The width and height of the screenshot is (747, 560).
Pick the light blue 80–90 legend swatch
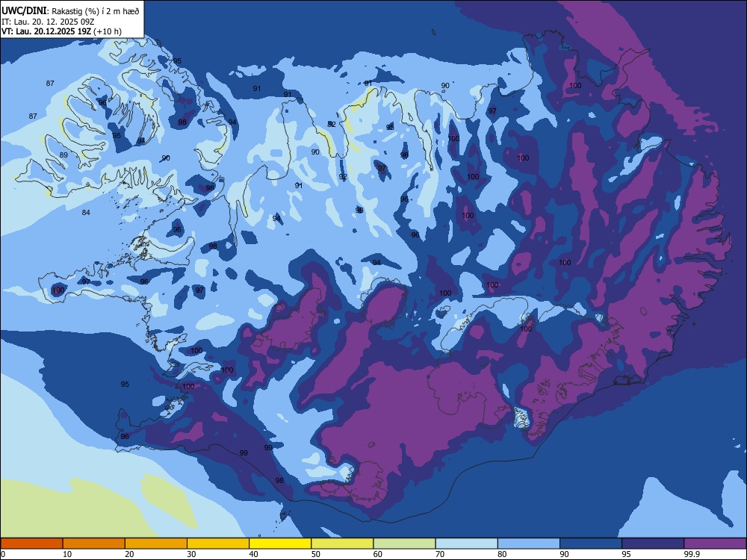[529, 544]
